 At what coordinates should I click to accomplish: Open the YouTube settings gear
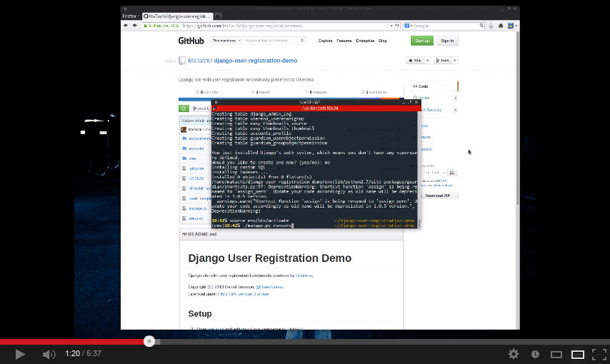coord(514,354)
